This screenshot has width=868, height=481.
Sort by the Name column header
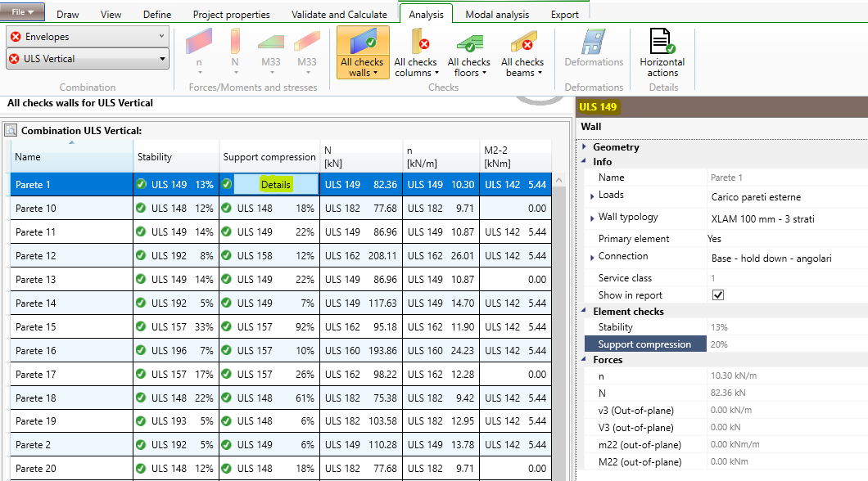click(71, 156)
